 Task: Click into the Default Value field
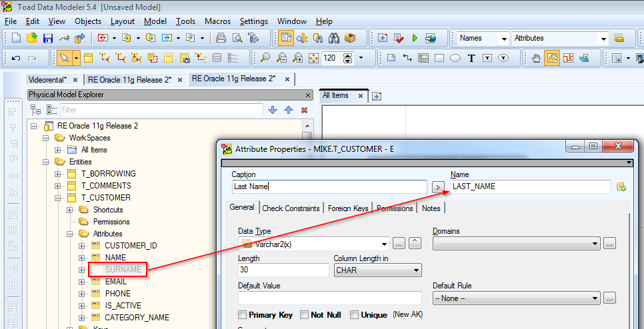(x=330, y=298)
